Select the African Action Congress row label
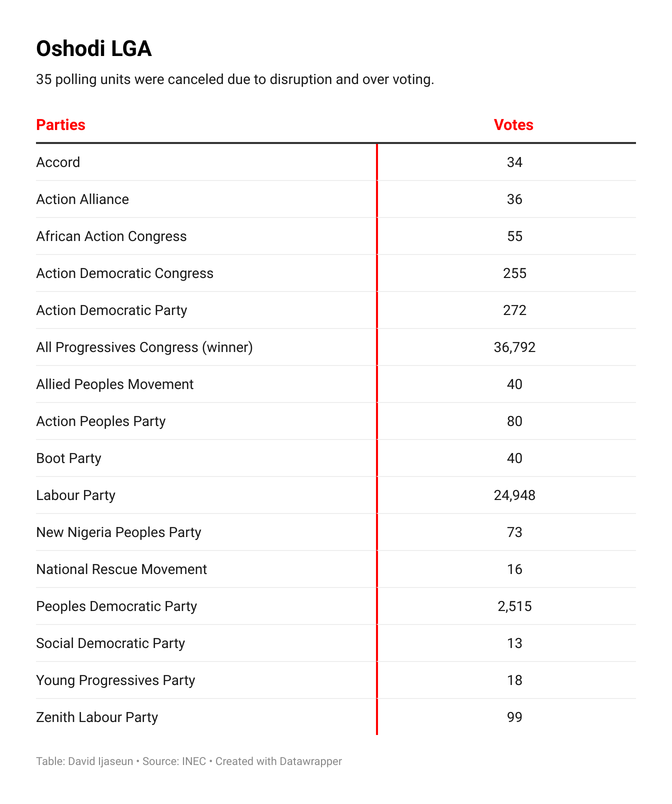The image size is (672, 804). point(111,236)
